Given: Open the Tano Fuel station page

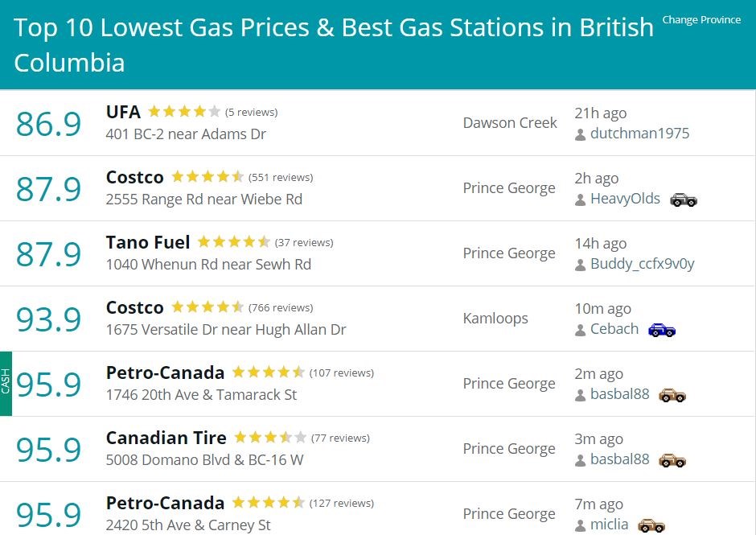Looking at the screenshot, I should click(148, 242).
